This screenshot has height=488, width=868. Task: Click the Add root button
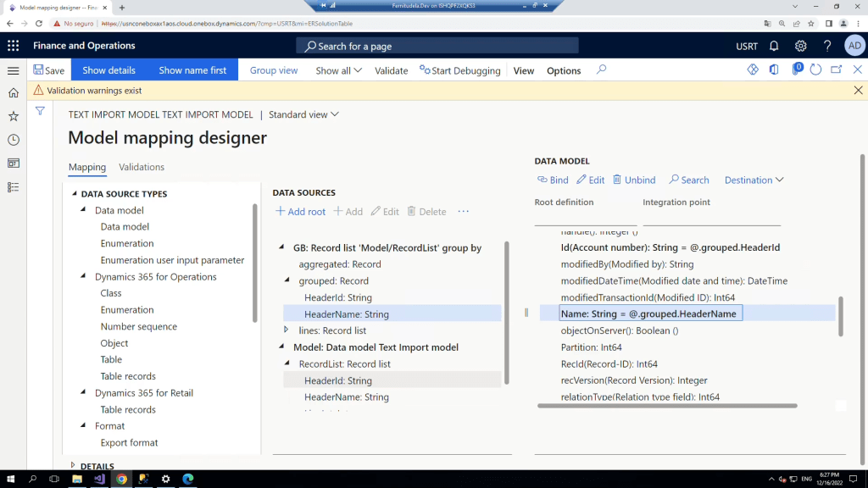[x=301, y=212]
